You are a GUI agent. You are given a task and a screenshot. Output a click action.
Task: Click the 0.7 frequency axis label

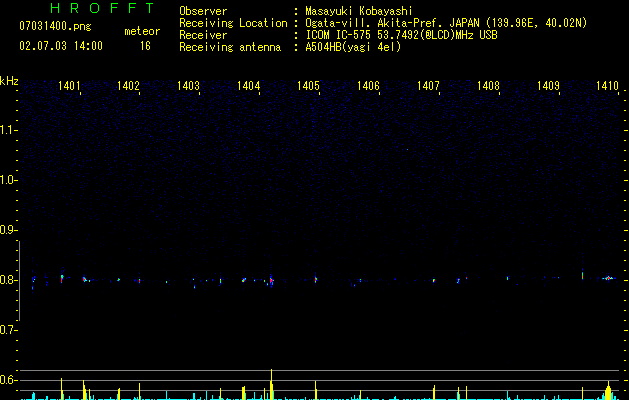[x=8, y=330]
